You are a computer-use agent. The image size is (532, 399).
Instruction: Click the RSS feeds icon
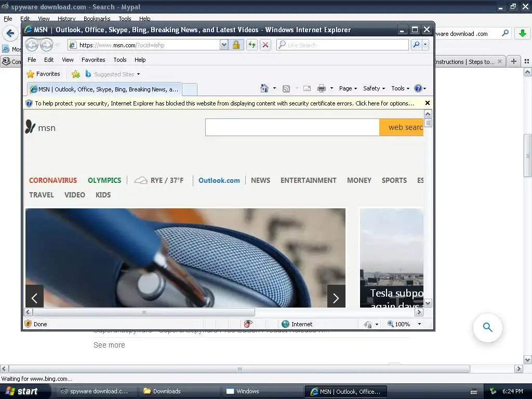[x=286, y=88]
